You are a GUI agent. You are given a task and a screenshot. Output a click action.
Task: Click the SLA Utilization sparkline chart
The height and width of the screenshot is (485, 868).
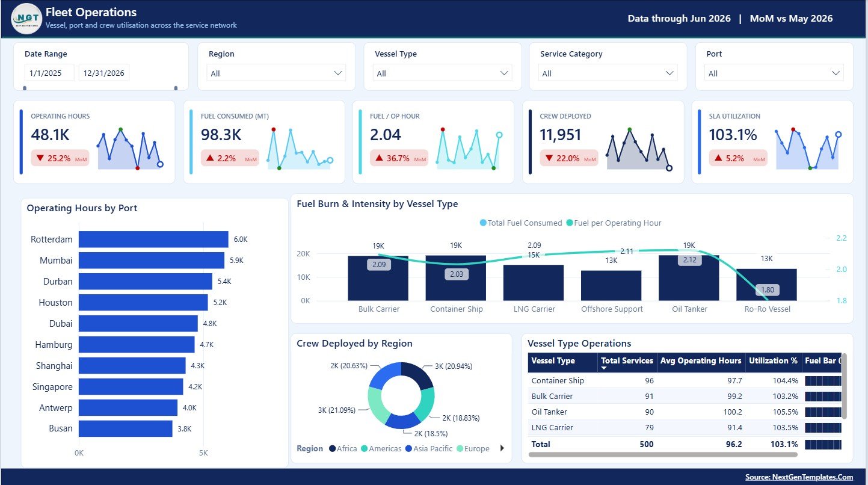click(x=808, y=149)
